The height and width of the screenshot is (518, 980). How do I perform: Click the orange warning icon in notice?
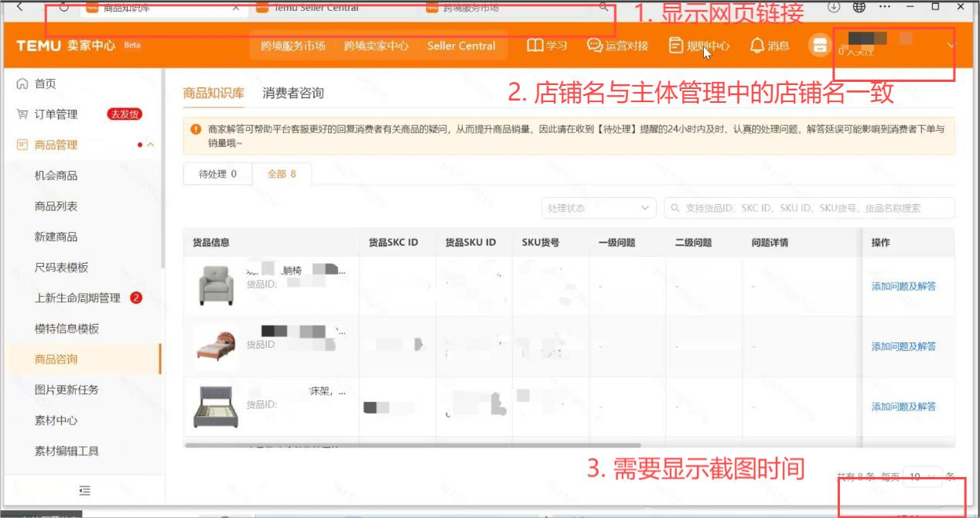[x=196, y=129]
